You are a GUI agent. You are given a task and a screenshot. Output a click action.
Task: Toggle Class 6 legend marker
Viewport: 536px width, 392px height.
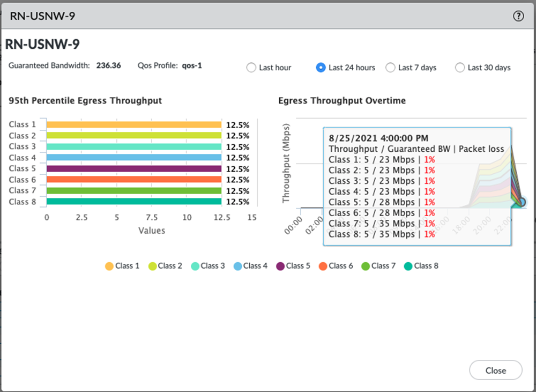(323, 266)
